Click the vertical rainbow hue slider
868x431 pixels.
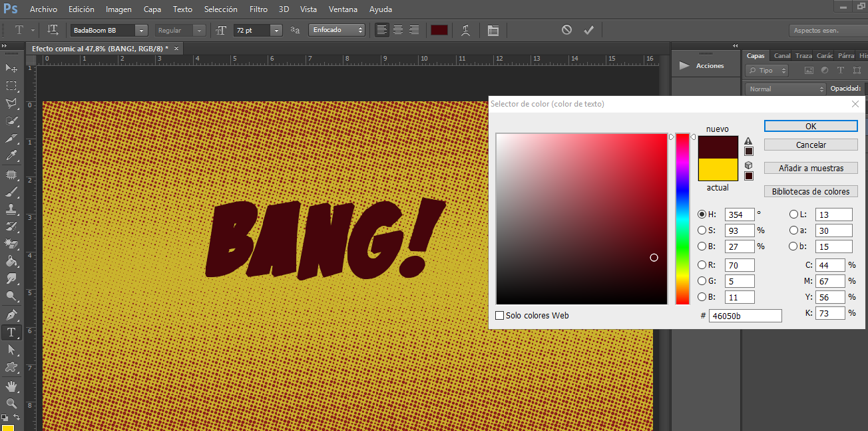[x=682, y=218]
